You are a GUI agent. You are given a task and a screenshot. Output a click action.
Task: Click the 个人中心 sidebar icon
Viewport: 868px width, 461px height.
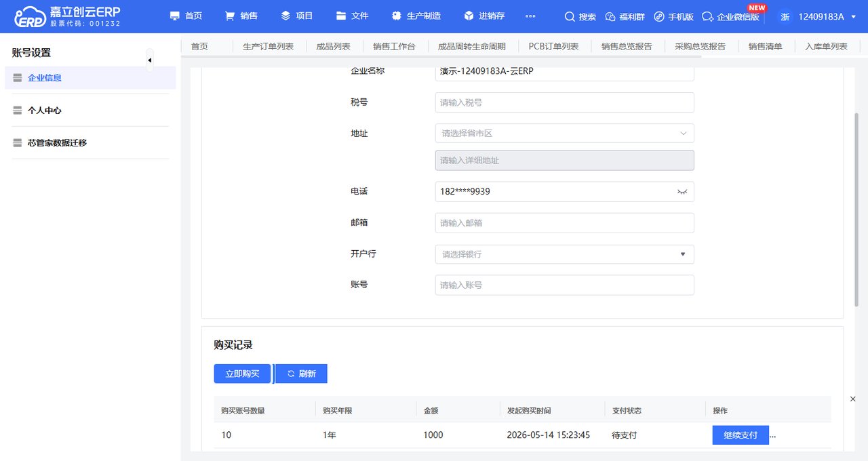pyautogui.click(x=18, y=111)
